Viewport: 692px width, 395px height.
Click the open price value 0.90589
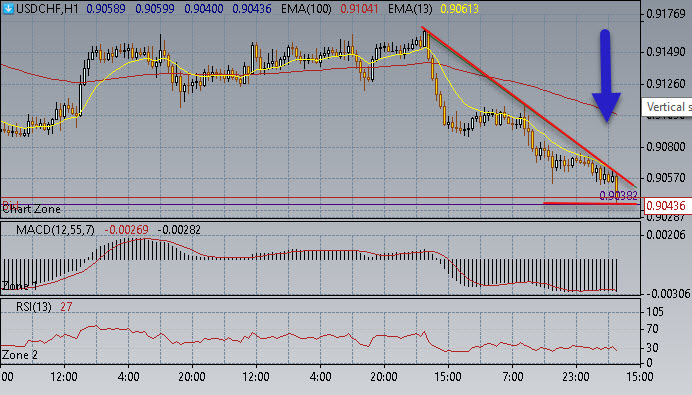coord(106,9)
